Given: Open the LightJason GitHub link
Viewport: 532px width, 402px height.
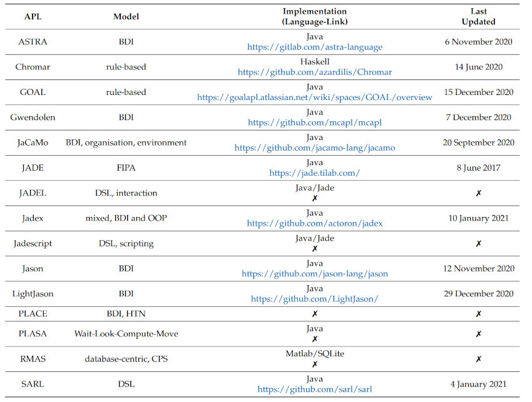Looking at the screenshot, I should coord(315,299).
